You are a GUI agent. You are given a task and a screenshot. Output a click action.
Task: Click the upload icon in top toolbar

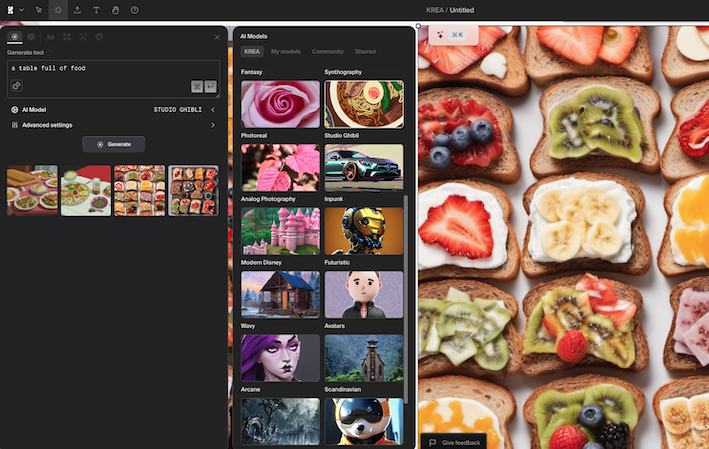[77, 10]
